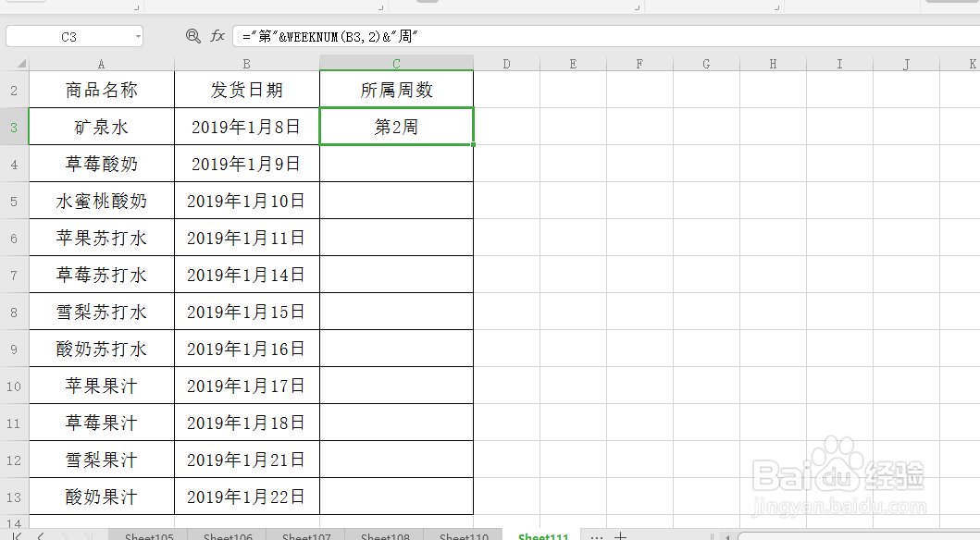Click the 商品名称 header cell
The height and width of the screenshot is (540, 980).
(102, 90)
